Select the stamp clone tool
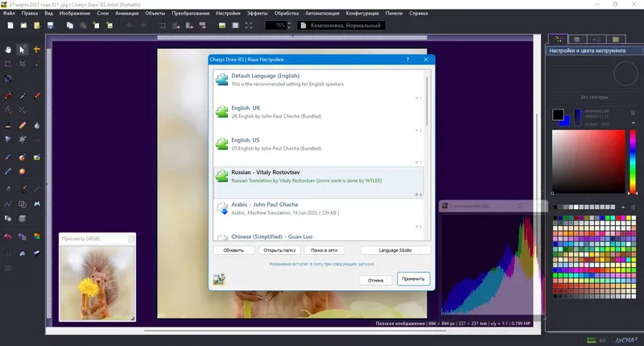The height and width of the screenshot is (346, 644). [8, 126]
